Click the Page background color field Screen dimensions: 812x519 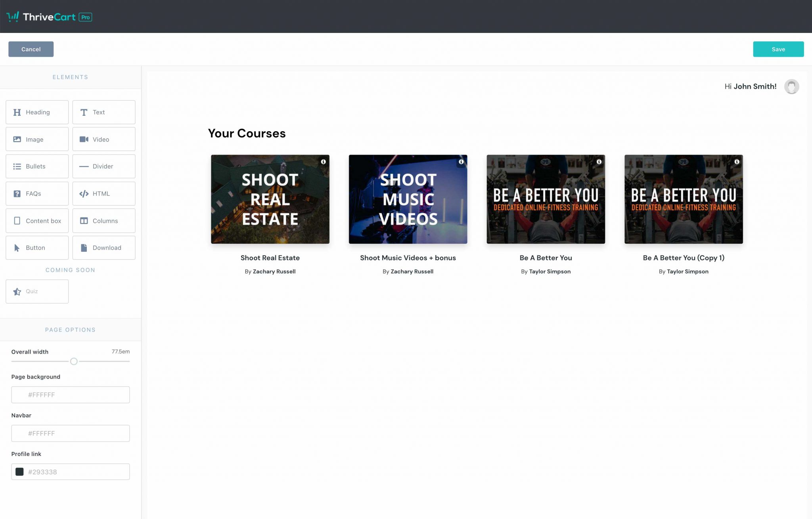point(70,395)
